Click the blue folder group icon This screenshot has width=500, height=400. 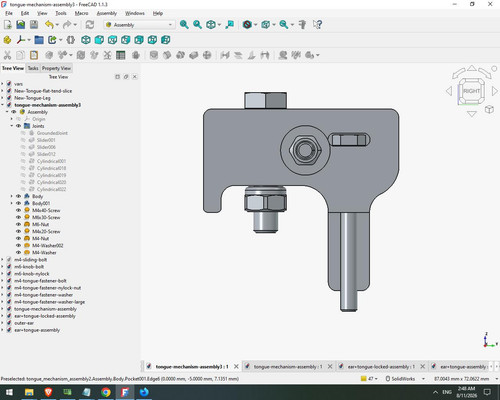coord(39,40)
